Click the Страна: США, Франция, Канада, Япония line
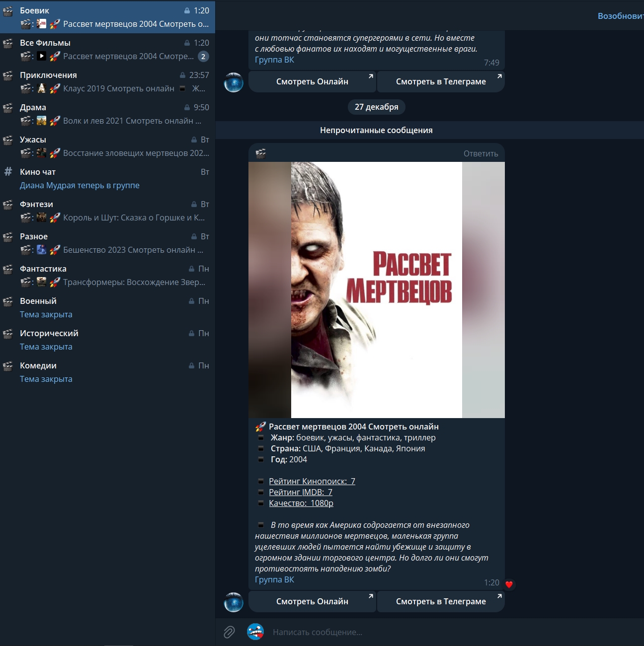Image resolution: width=644 pixels, height=646 pixels. pyautogui.click(x=348, y=448)
